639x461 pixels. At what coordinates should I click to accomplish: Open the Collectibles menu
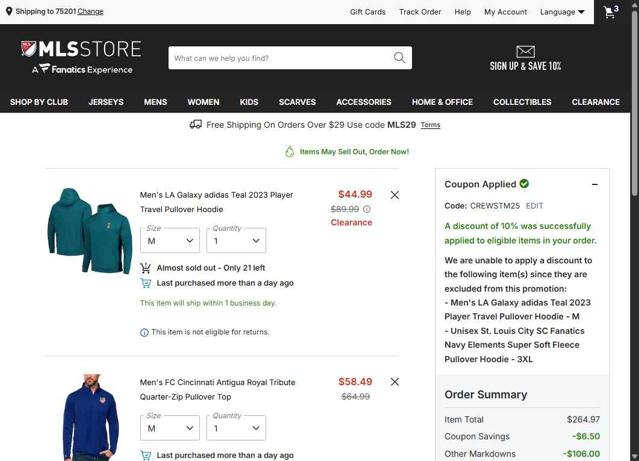pos(522,102)
